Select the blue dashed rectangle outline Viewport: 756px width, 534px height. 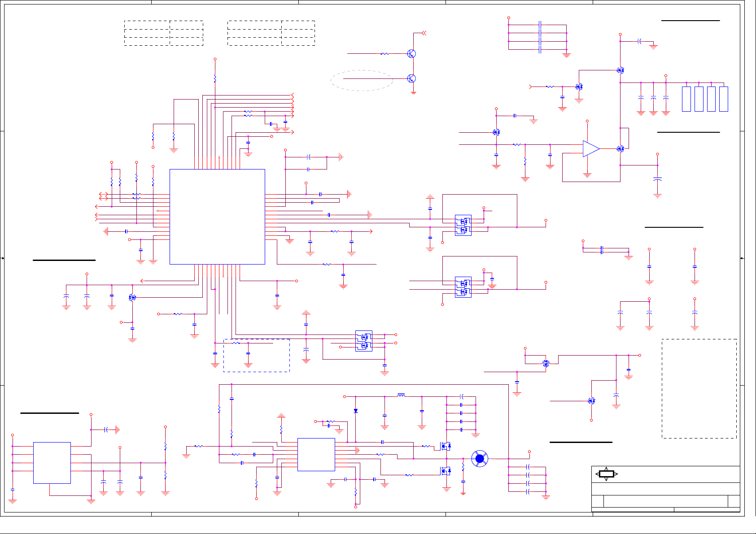(x=257, y=356)
